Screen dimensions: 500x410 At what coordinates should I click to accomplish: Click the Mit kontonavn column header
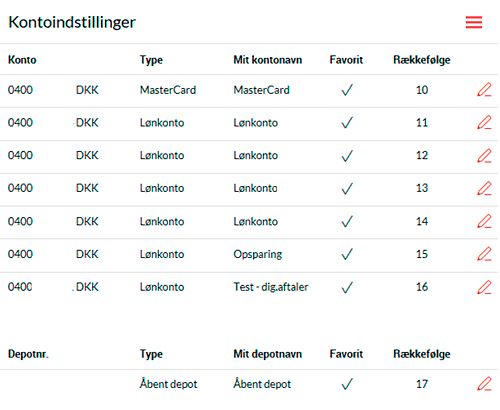pos(268,60)
